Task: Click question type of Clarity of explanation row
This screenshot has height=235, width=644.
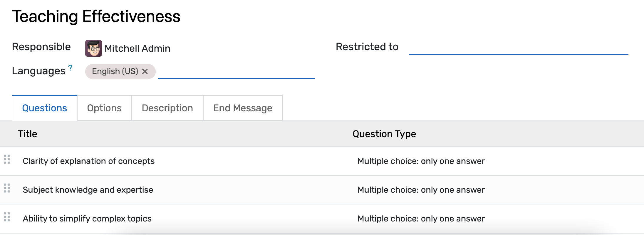Action: pyautogui.click(x=421, y=161)
